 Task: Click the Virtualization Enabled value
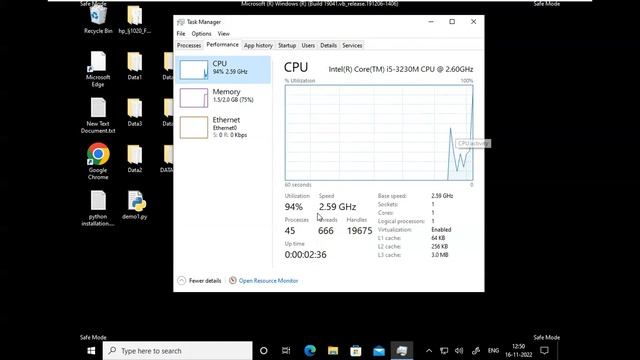[441, 230]
